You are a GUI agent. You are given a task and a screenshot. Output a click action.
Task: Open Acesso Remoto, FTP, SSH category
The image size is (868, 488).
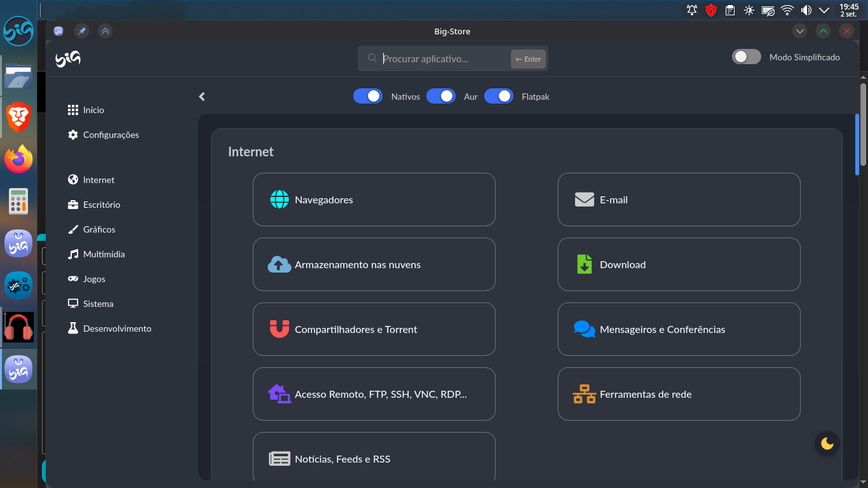click(x=374, y=394)
